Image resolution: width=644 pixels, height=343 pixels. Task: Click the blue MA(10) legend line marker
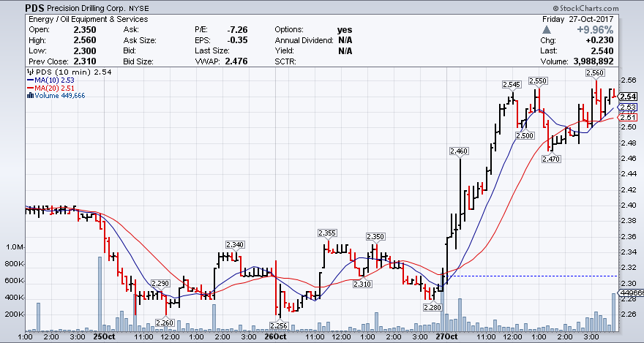(29, 80)
